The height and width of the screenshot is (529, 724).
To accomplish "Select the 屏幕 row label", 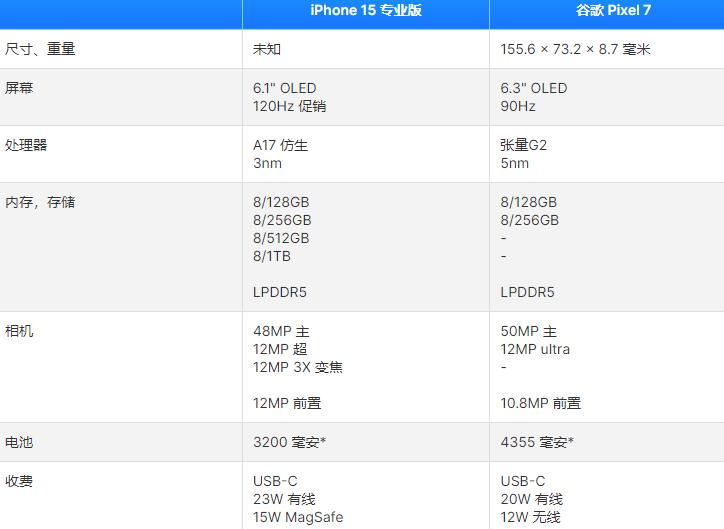I will coord(19,88).
